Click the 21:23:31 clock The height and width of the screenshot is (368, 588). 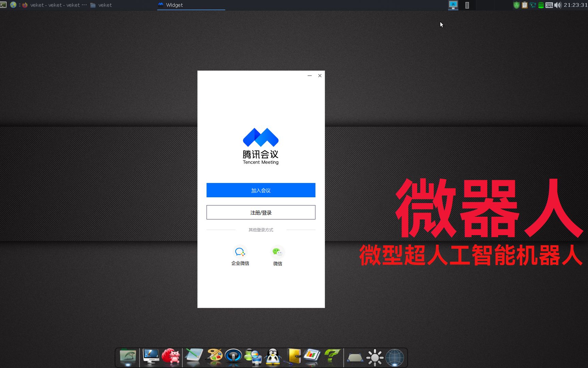point(575,5)
